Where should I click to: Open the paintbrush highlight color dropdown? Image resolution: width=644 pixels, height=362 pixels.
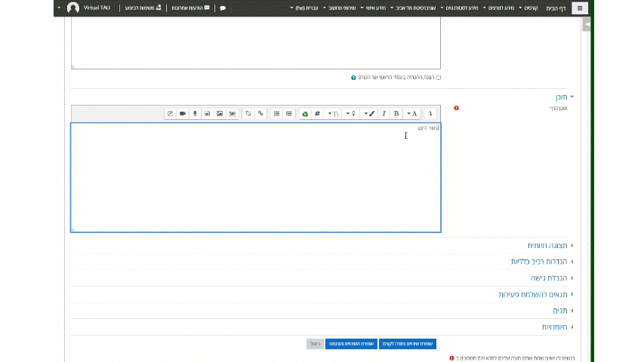(369, 114)
